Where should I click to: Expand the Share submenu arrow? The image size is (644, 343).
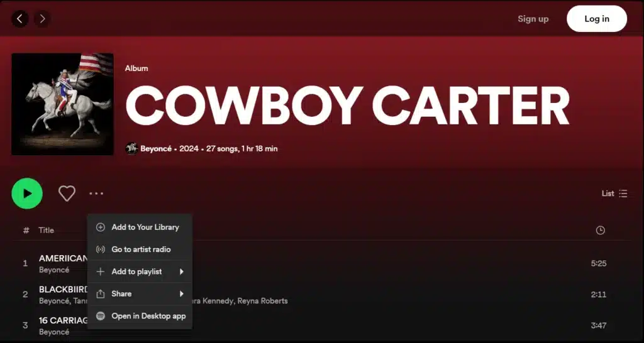coord(182,294)
